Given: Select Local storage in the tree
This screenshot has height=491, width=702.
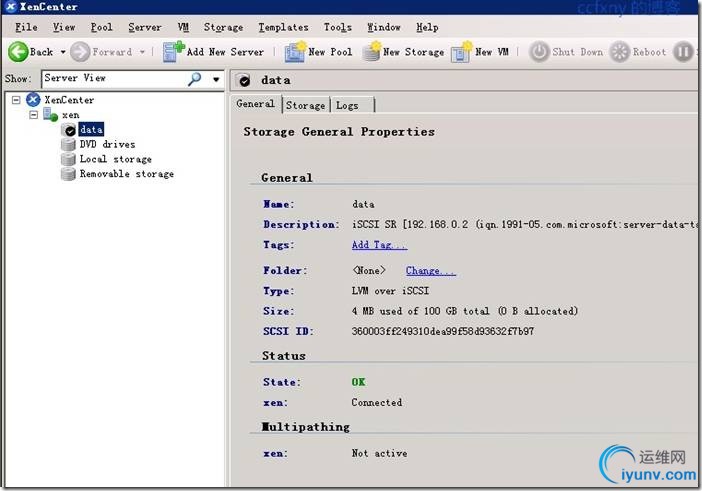Looking at the screenshot, I should point(116,159).
